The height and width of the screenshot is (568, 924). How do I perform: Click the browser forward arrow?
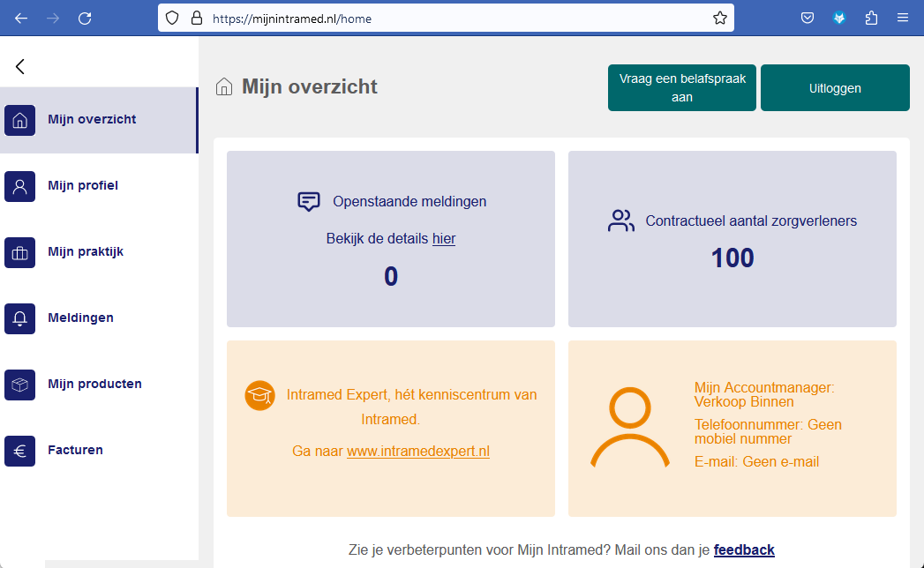coord(53,19)
